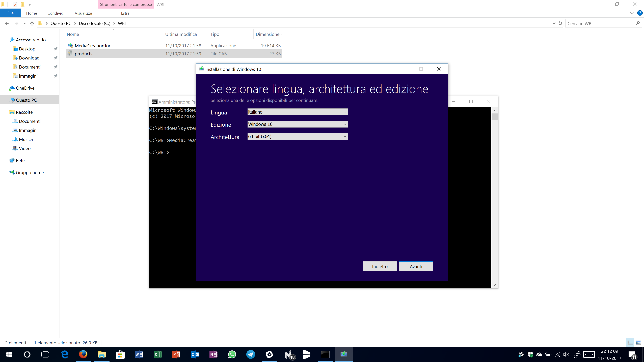Click the Up one level arrow

(32, 23)
